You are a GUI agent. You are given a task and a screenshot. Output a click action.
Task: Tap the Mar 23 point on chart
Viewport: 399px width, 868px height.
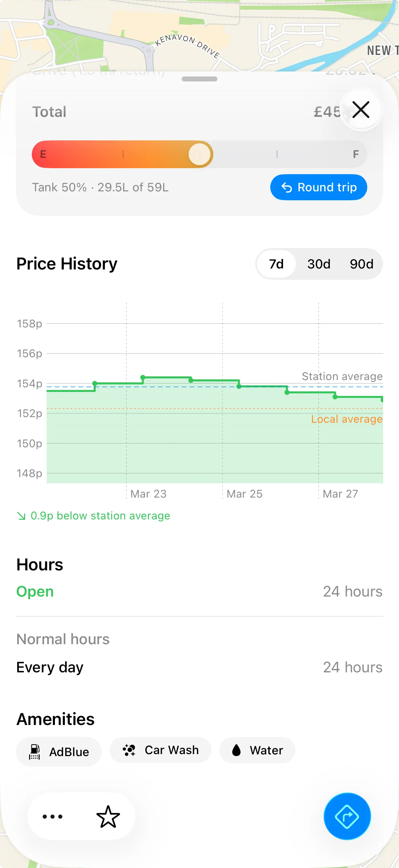click(143, 377)
